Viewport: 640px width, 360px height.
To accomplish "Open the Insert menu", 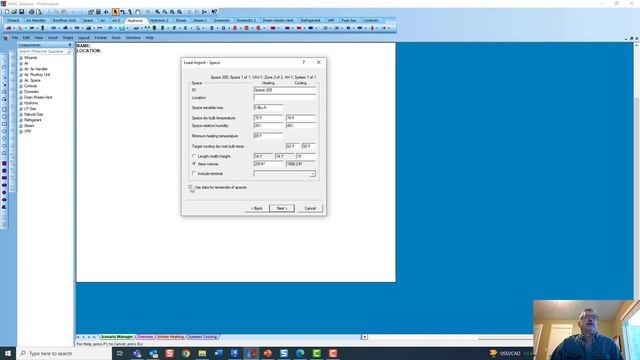I will [x=53, y=38].
